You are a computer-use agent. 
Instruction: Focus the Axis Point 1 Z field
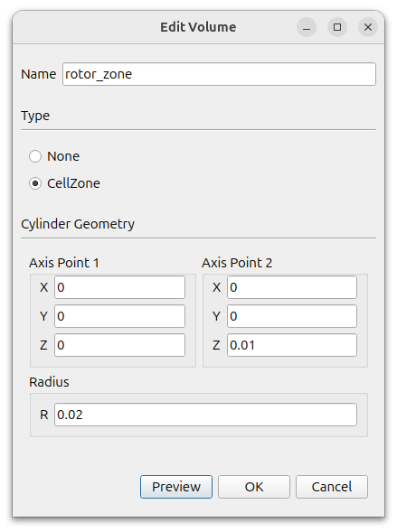(x=119, y=345)
